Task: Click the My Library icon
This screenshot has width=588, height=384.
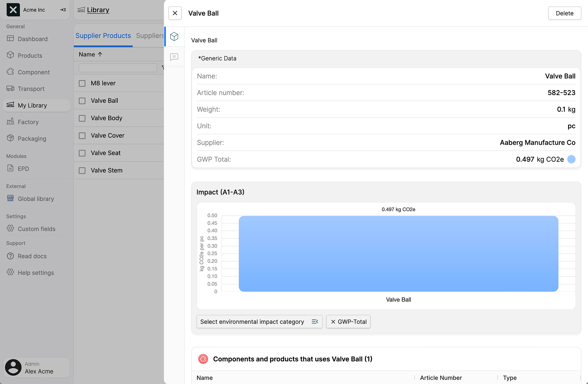Action: [10, 105]
